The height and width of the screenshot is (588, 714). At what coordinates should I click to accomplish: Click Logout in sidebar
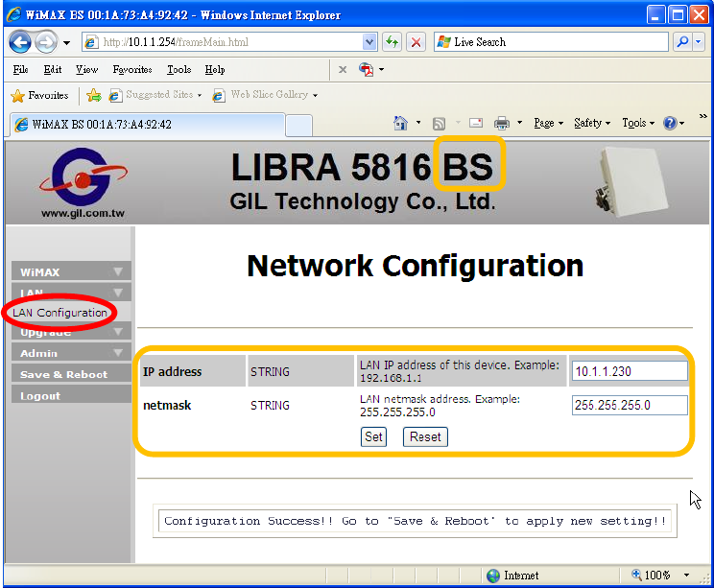pos(71,395)
